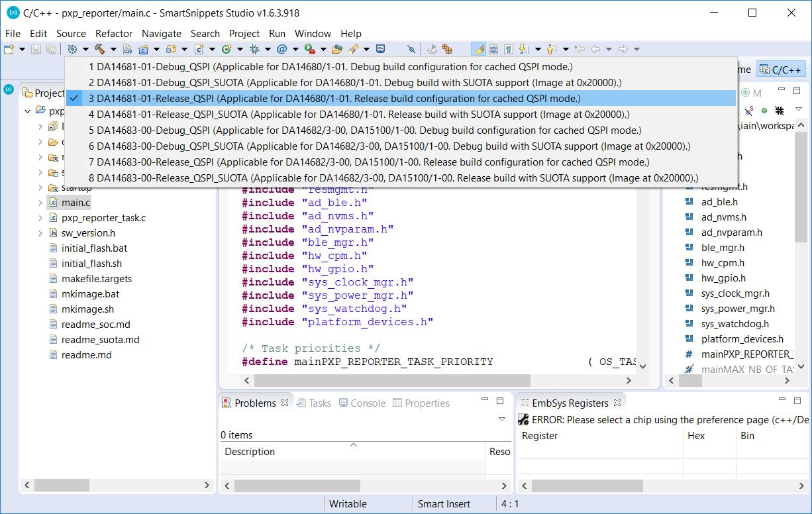812x514 pixels.
Task: Open the Project menu
Action: pos(244,33)
